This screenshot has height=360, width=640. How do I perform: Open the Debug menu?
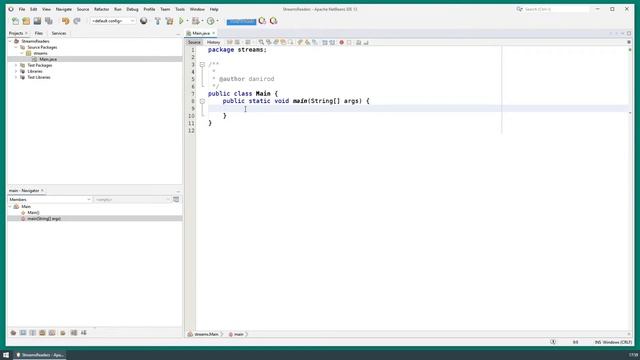132,9
